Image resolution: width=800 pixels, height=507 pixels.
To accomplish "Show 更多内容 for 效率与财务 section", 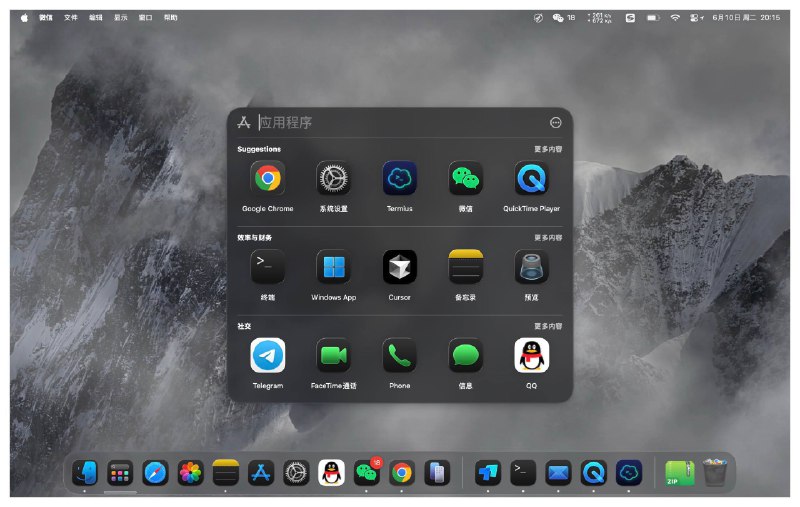I will (x=548, y=238).
